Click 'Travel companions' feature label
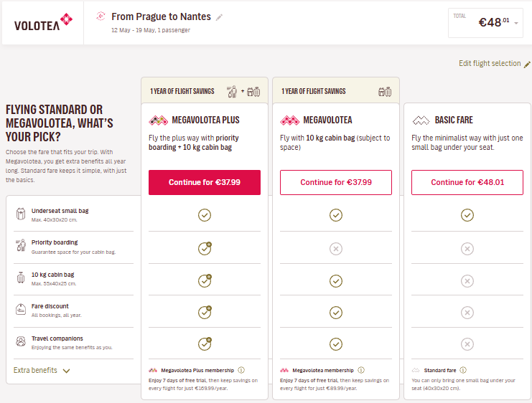Viewport: 532px width, 403px height. click(x=57, y=338)
